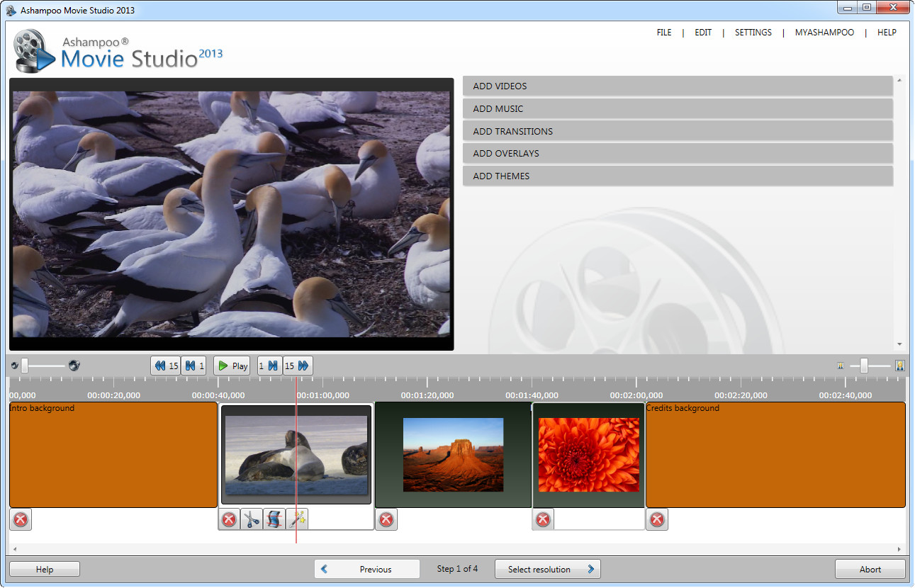Jump forward 15 seconds
Viewport: 915px width, 588px height.
(297, 366)
